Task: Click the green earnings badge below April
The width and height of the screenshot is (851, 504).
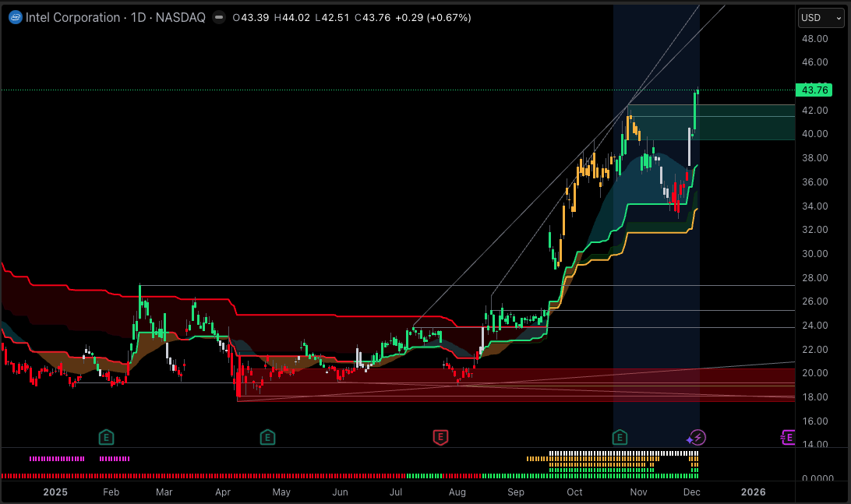Action: pos(267,437)
